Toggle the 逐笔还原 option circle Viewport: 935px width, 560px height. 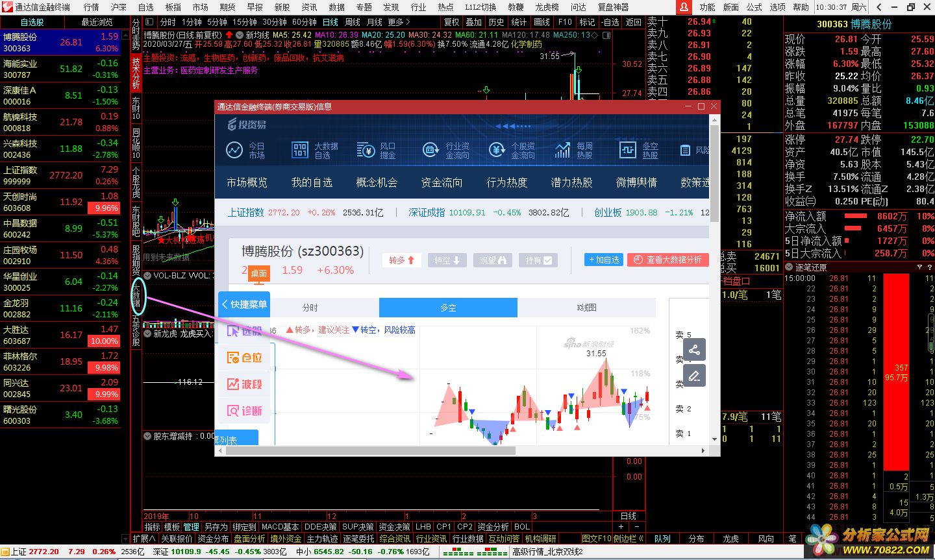click(789, 267)
